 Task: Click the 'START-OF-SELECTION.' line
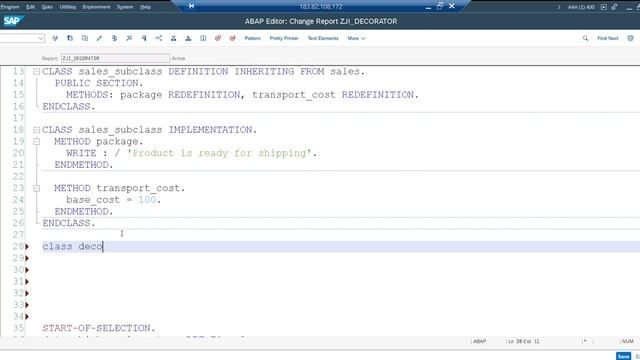tap(99, 328)
